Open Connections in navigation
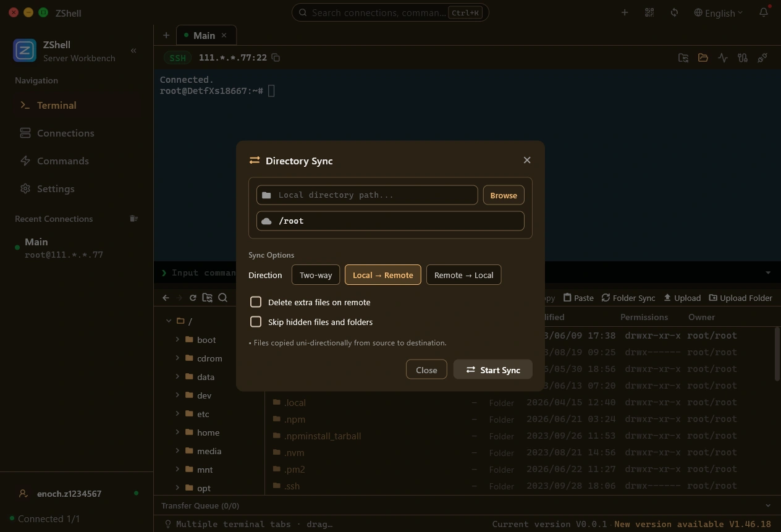The width and height of the screenshot is (781, 532). (x=77, y=133)
